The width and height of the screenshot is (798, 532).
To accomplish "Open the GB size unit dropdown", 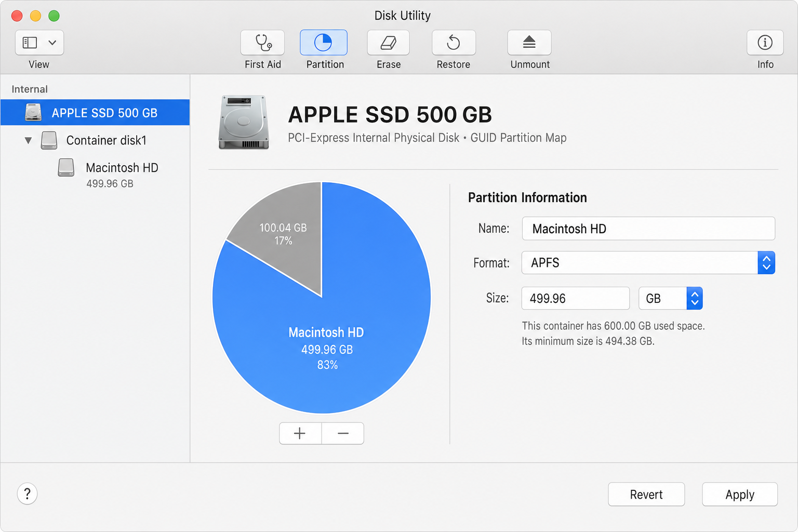I will pyautogui.click(x=671, y=298).
